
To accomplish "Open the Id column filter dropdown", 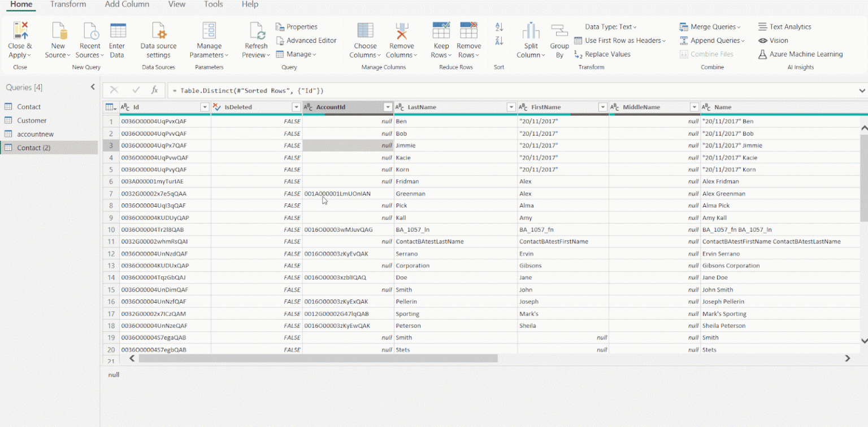I will (205, 107).
